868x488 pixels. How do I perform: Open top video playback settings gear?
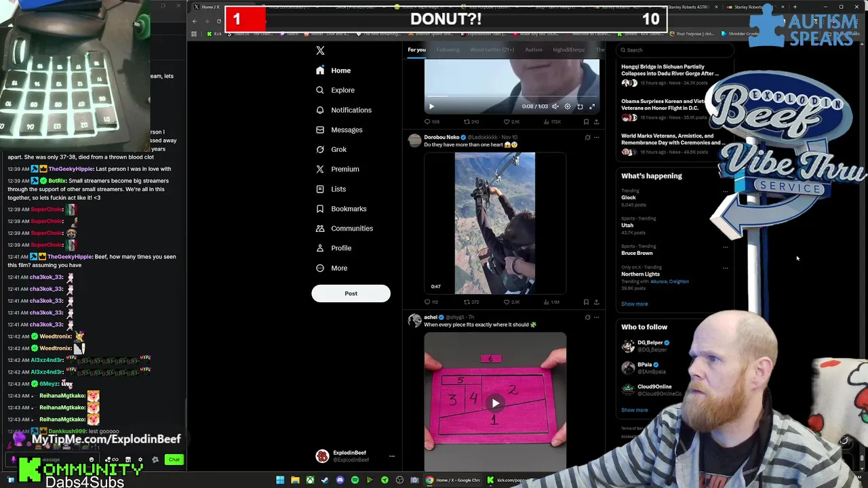(568, 106)
